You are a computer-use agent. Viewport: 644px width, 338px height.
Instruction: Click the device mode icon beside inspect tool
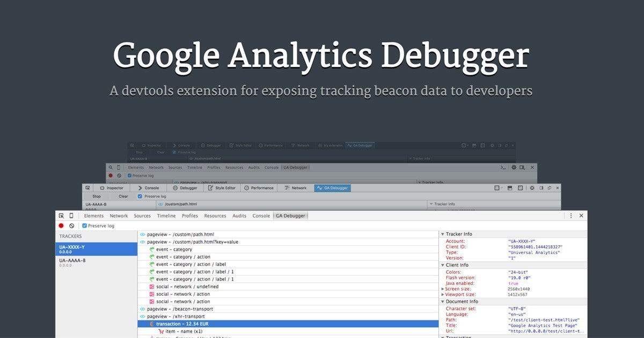[x=72, y=215]
